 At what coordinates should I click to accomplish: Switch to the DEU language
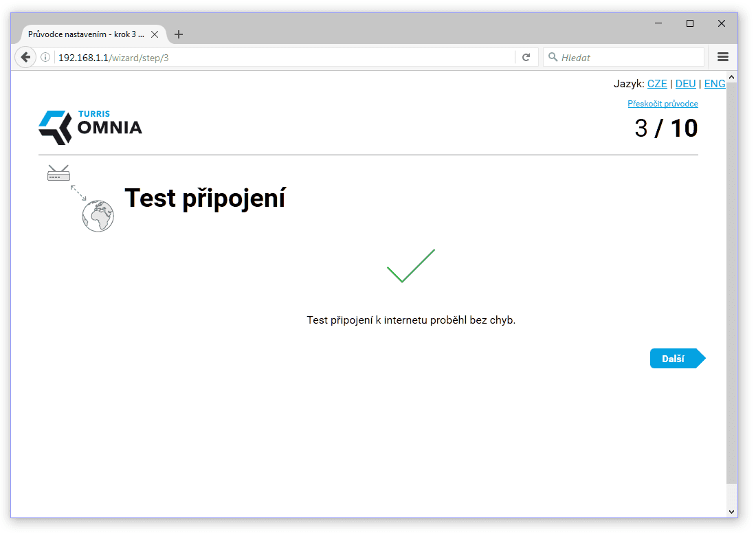point(685,83)
